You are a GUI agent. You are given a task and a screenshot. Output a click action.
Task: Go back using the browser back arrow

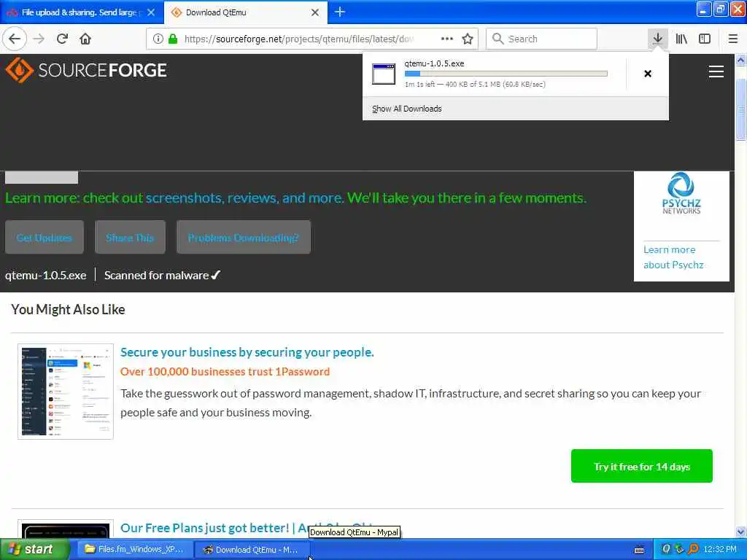click(15, 39)
